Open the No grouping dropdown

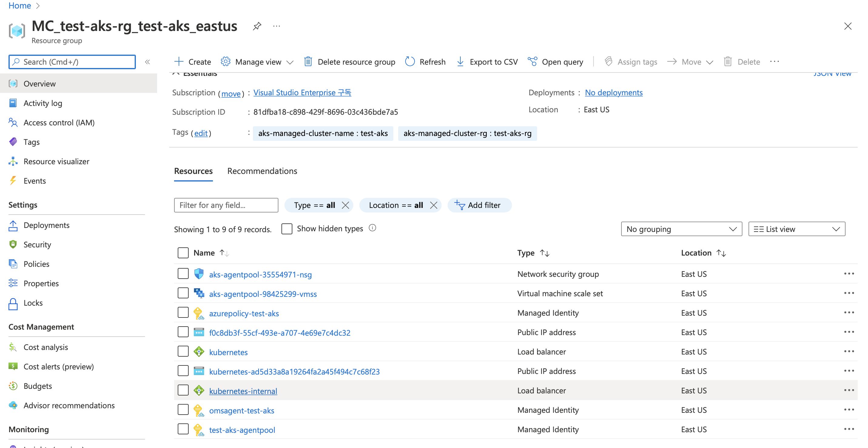pos(681,229)
